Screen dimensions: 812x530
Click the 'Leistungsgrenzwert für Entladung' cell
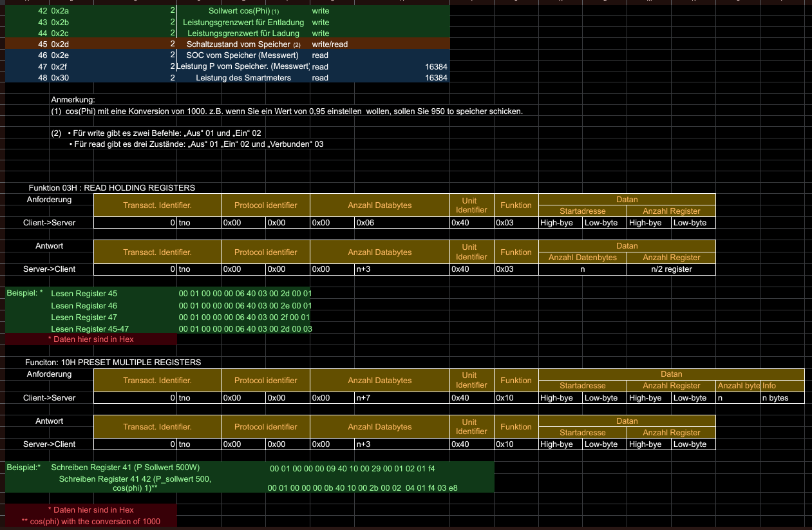click(243, 22)
